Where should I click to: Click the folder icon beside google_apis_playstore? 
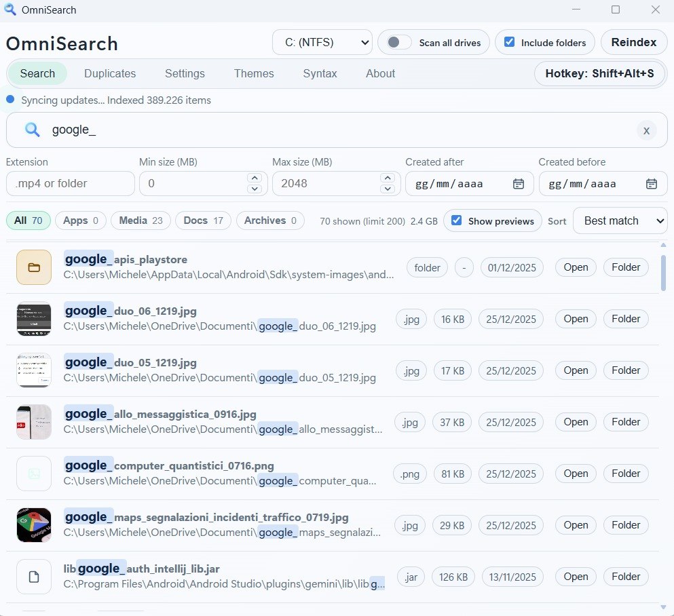click(33, 267)
